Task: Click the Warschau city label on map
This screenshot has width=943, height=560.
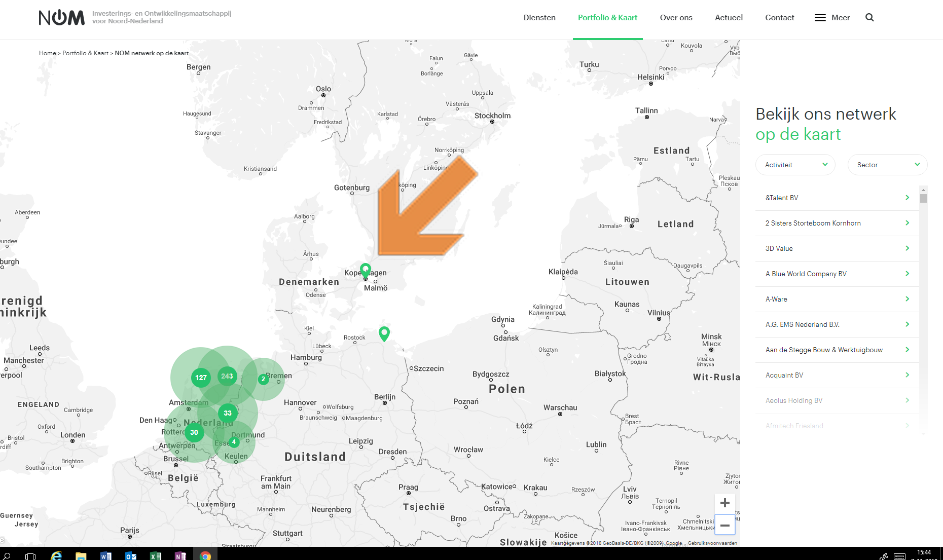Action: pos(560,407)
